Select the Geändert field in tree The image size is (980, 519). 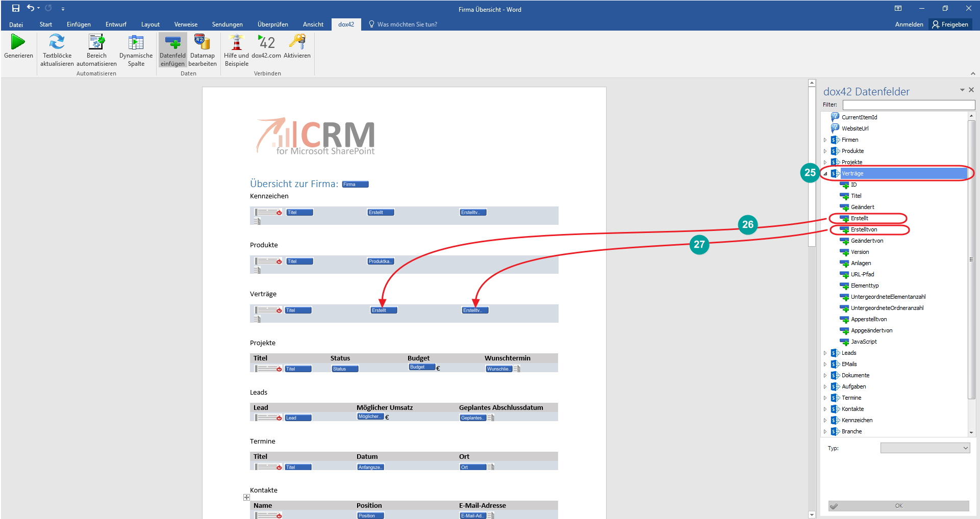862,207
